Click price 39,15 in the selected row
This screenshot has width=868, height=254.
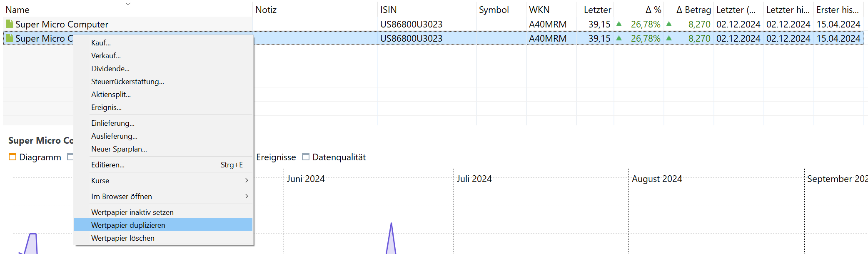(x=599, y=39)
